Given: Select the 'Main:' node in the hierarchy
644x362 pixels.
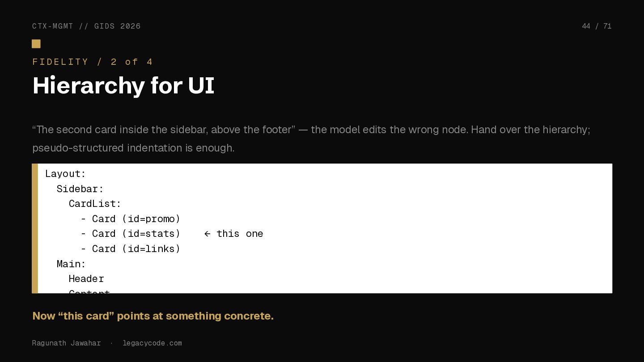Looking at the screenshot, I should [x=71, y=264].
